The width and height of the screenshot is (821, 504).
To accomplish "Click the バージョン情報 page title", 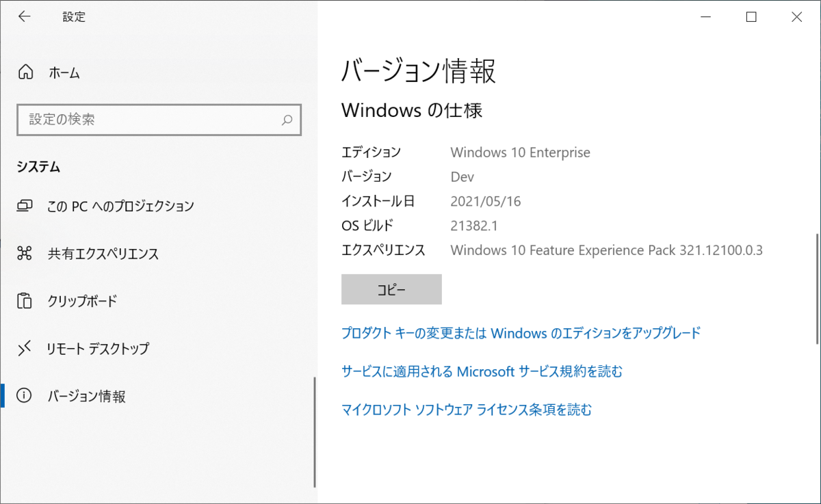I will [x=419, y=72].
